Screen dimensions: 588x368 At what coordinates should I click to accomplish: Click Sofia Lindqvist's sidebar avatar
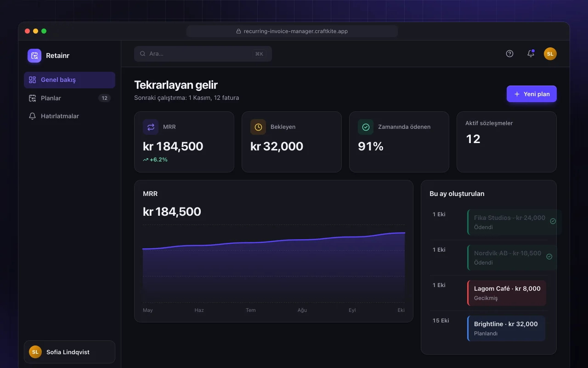(35, 352)
